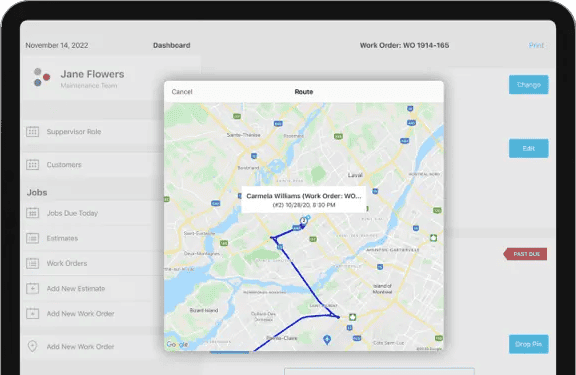Click the Print link
The height and width of the screenshot is (375, 576).
[x=536, y=45]
